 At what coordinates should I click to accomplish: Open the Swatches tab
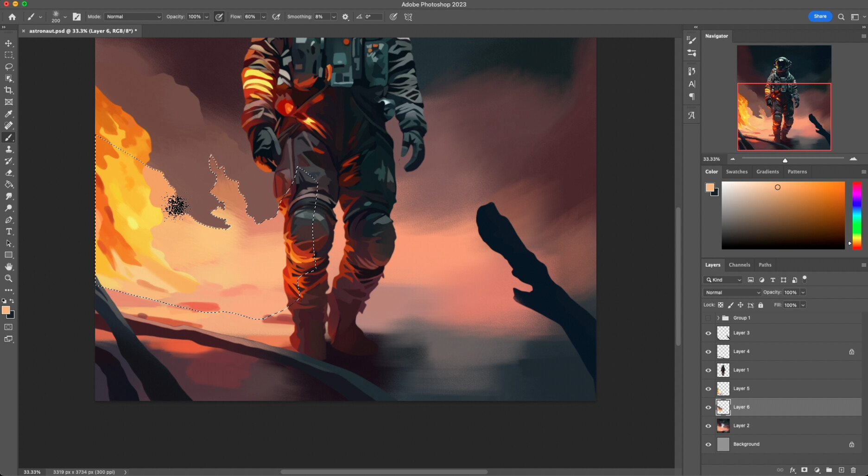point(737,171)
